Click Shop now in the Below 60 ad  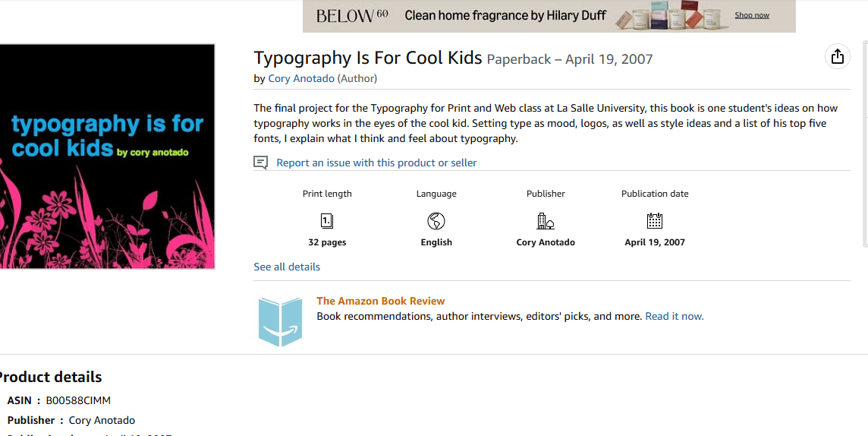tap(752, 15)
